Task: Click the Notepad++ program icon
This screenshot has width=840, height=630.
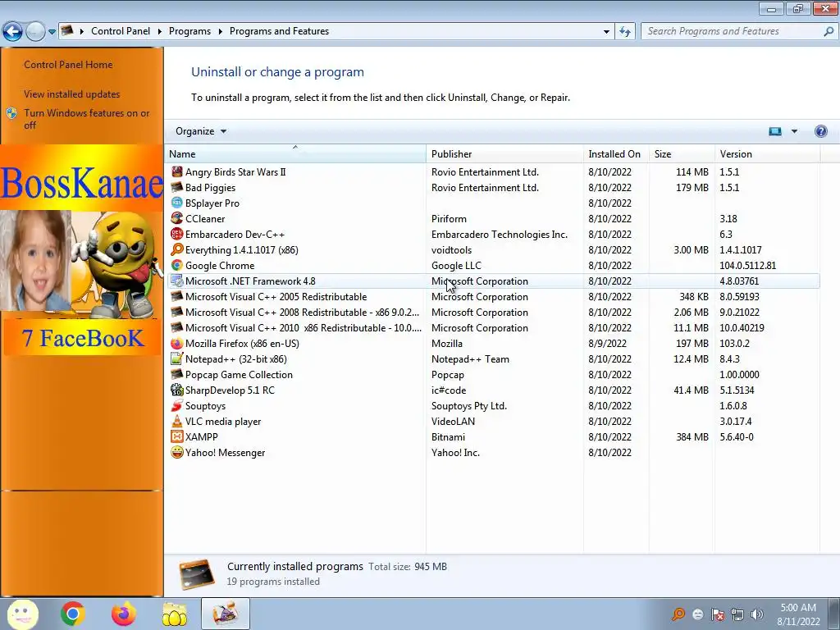Action: pos(177,359)
